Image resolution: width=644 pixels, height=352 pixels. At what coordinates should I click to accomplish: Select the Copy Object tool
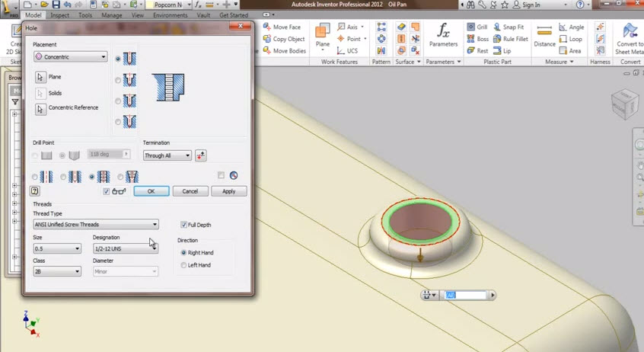(x=284, y=39)
